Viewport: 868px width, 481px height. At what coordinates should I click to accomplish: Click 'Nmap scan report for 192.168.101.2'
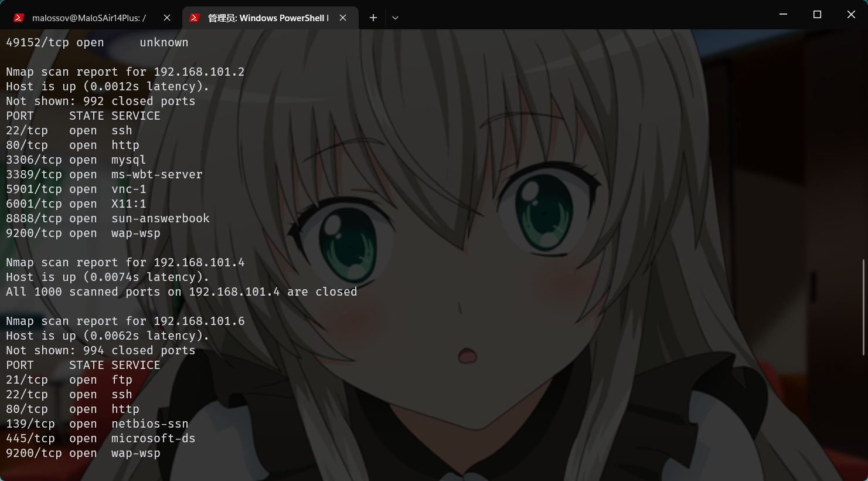[125, 72]
